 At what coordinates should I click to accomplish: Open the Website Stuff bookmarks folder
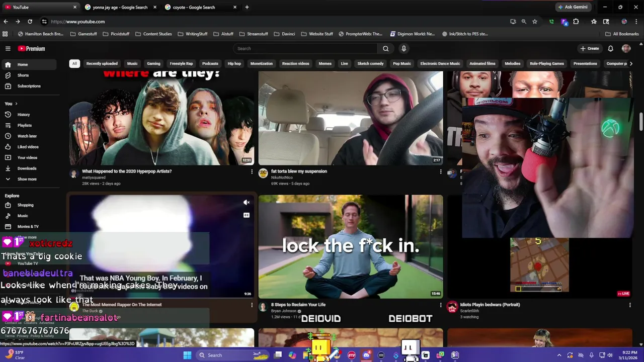point(317,34)
